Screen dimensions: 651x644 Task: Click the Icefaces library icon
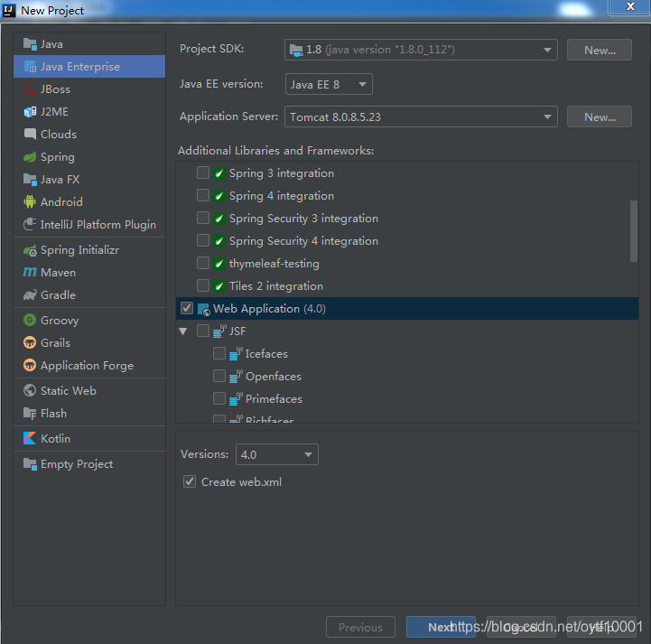point(236,354)
